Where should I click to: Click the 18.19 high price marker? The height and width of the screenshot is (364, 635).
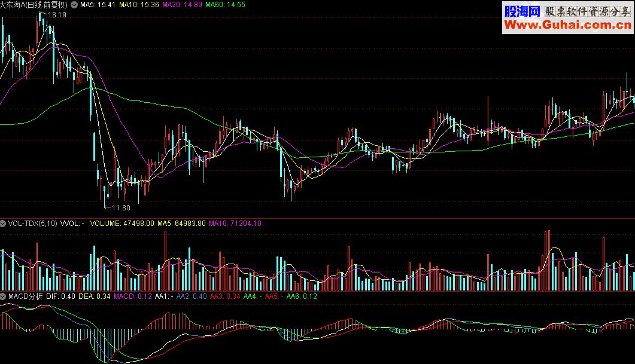click(x=56, y=15)
